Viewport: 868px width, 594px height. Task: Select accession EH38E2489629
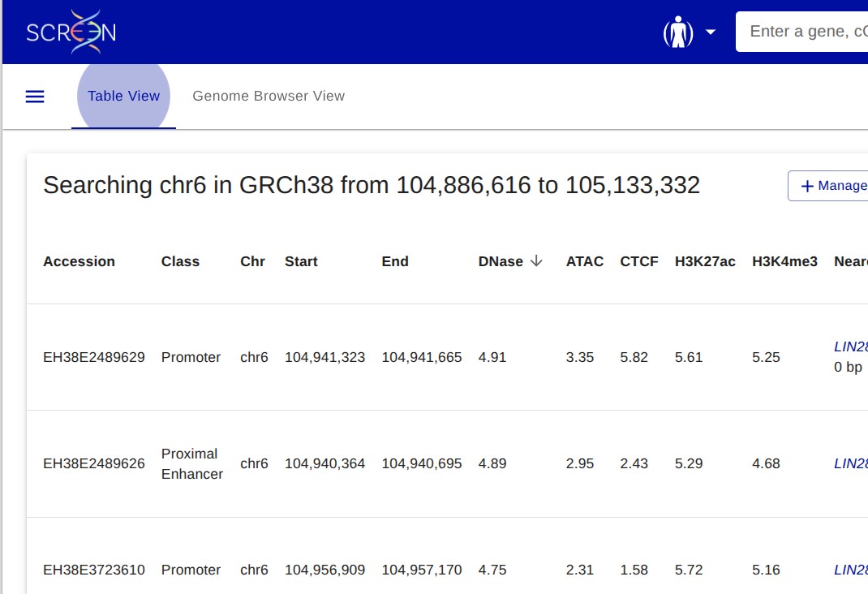click(94, 357)
